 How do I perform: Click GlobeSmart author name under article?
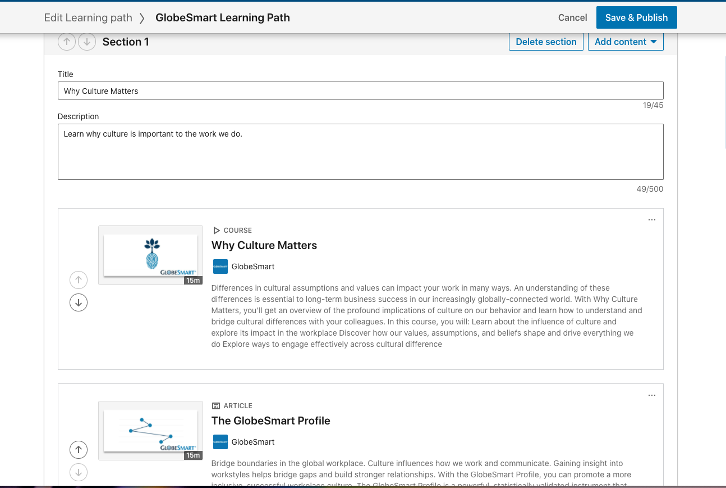253,442
